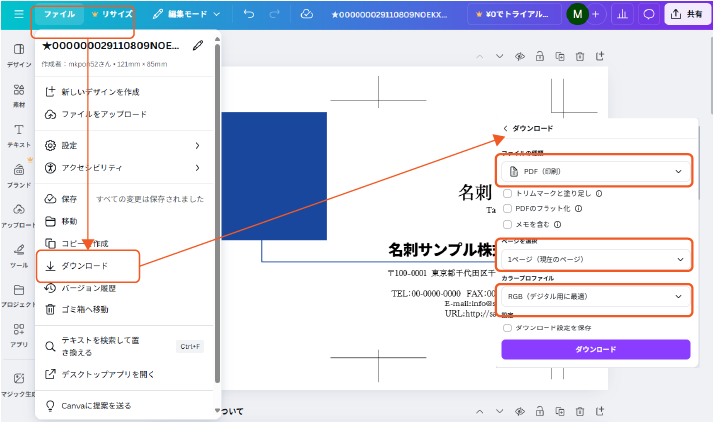
Task: Select ダウンロード in the file menu
Action: (124, 266)
